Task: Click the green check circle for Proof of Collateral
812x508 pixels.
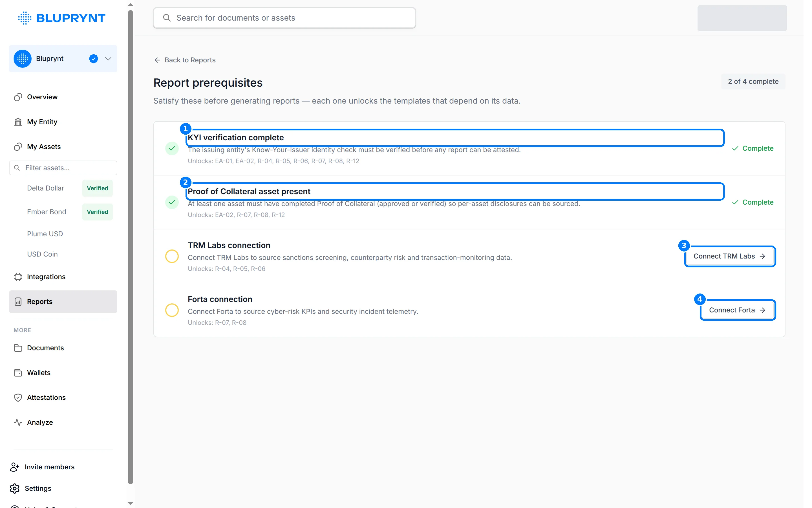Action: 172,202
